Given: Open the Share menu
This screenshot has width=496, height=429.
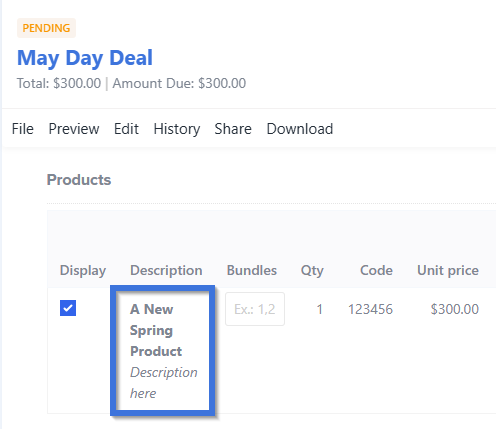Looking at the screenshot, I should click(x=233, y=129).
